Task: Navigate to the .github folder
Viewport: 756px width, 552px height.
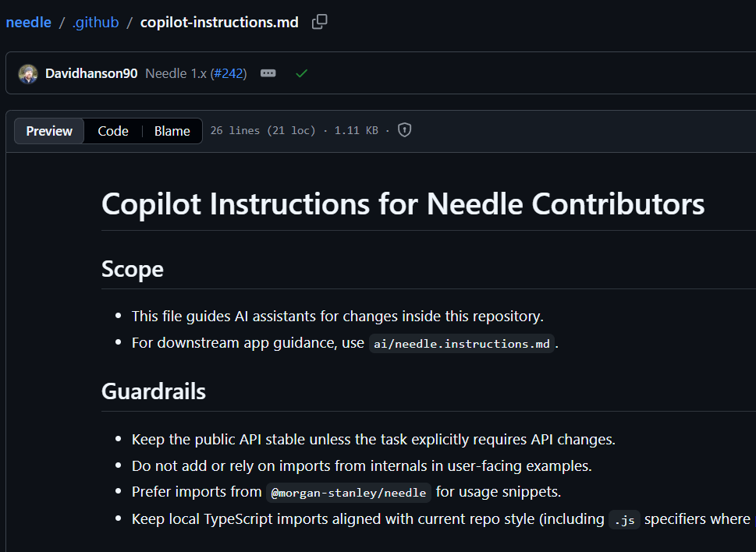Action: click(x=95, y=22)
